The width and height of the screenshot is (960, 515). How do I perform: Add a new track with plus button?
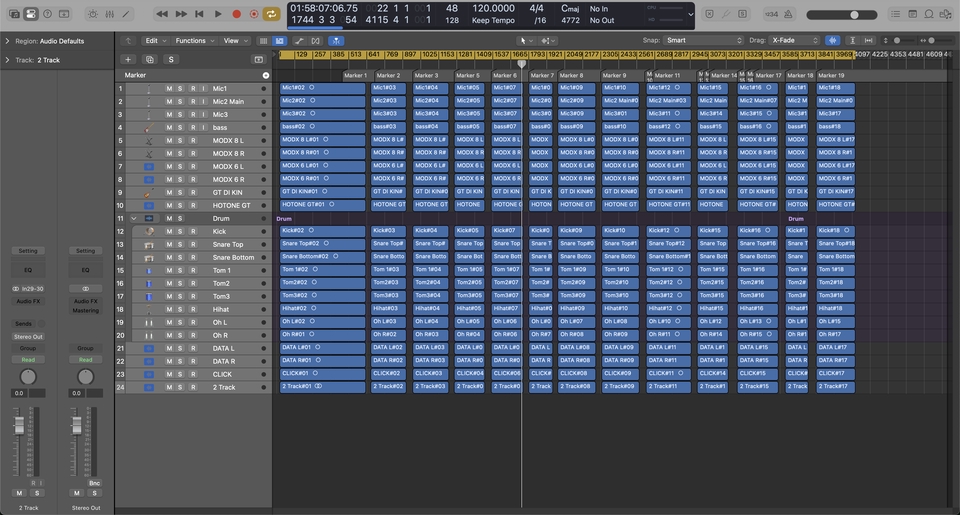(127, 60)
